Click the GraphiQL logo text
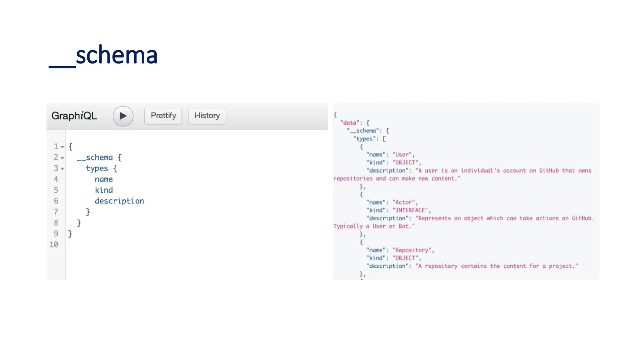This screenshot has height=362, width=644. (x=74, y=116)
